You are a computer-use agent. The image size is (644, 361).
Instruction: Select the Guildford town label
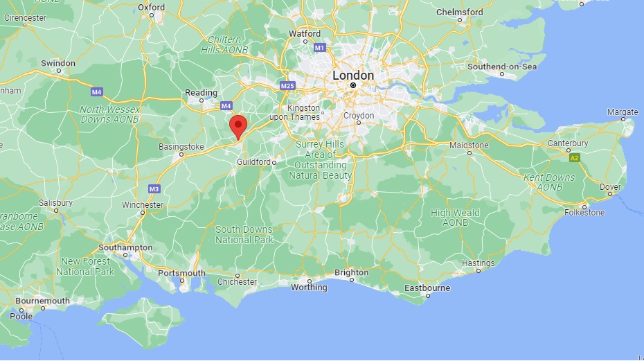[253, 162]
